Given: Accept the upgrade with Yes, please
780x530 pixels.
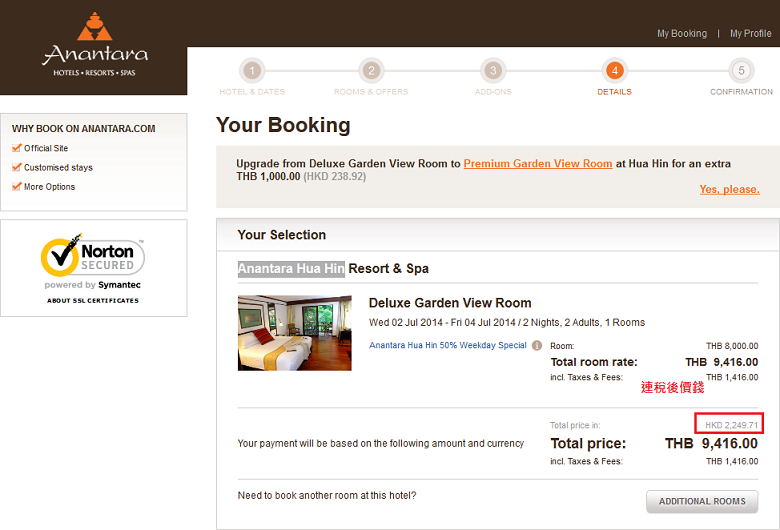Looking at the screenshot, I should [729, 189].
